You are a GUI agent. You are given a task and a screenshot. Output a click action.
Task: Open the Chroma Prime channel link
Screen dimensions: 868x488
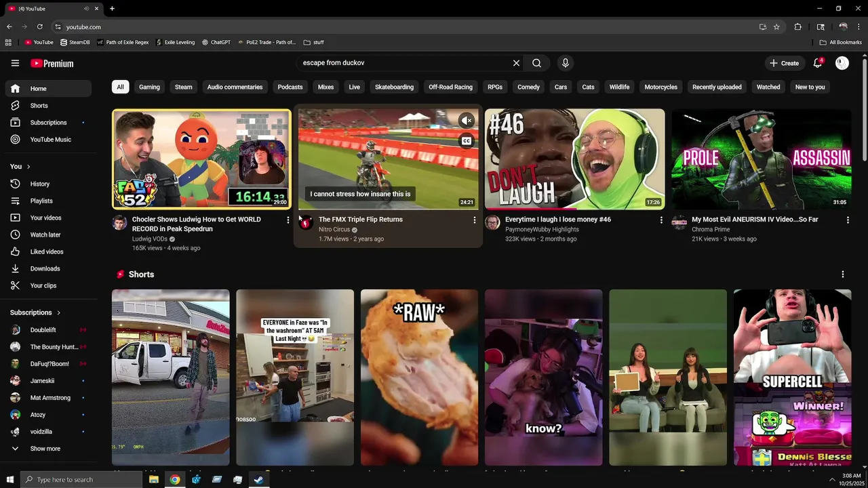point(711,230)
